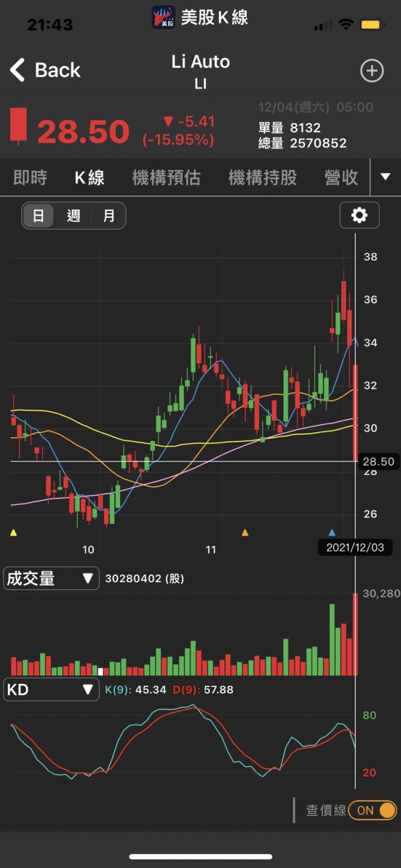Tap the 28.50 price label on the axis
Screen dimensions: 401x868
click(x=378, y=462)
